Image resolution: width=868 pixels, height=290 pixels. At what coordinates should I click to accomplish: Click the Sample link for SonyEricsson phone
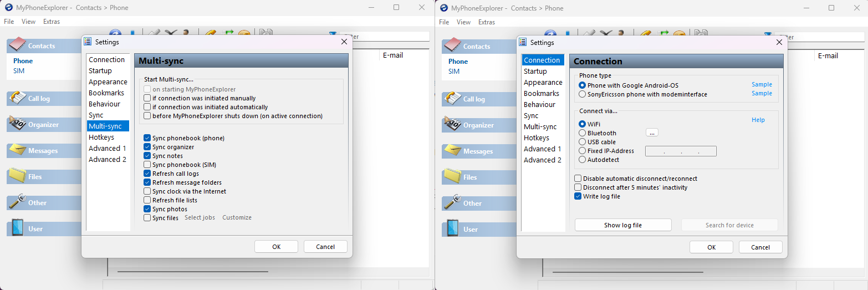coord(762,93)
